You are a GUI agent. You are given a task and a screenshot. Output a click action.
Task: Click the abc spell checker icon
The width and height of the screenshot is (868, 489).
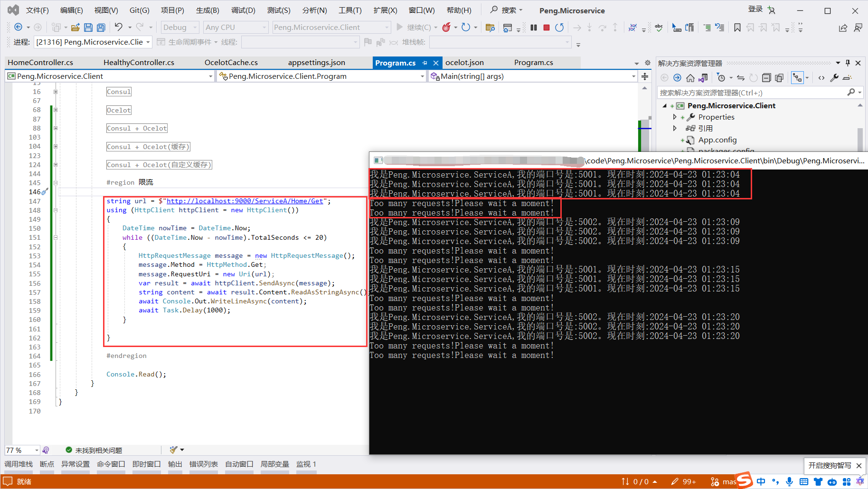tap(659, 28)
